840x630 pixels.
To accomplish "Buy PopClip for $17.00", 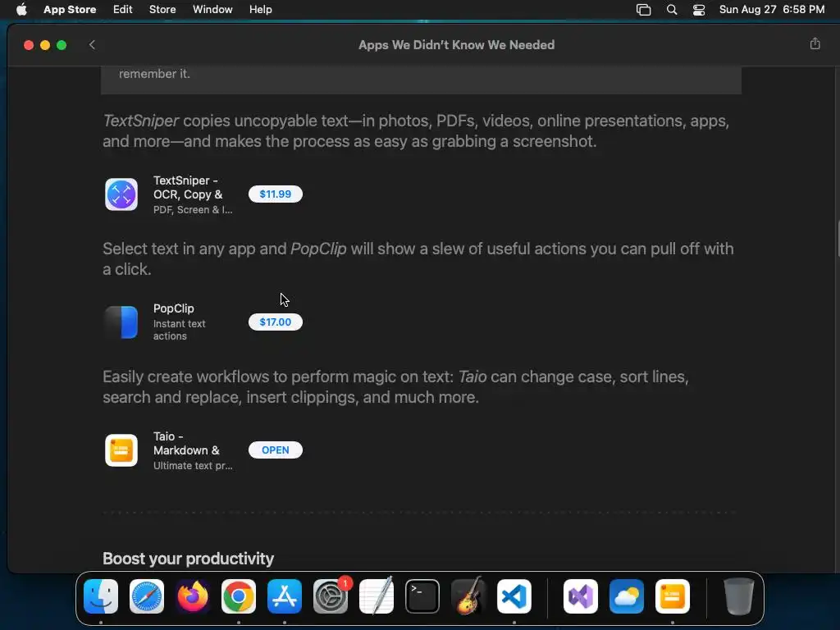I will point(276,322).
